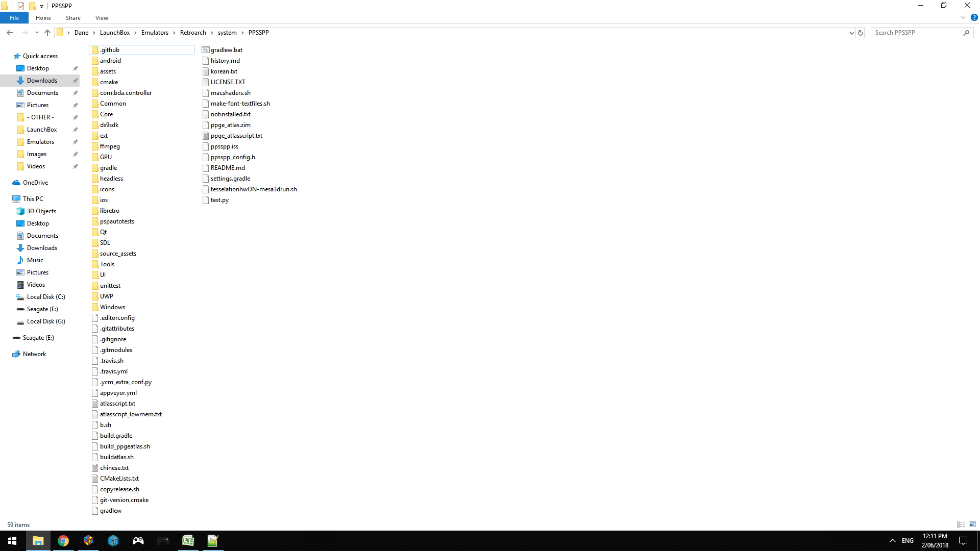This screenshot has width=980, height=551.
Task: Open Music under This PC
Action: (35, 260)
